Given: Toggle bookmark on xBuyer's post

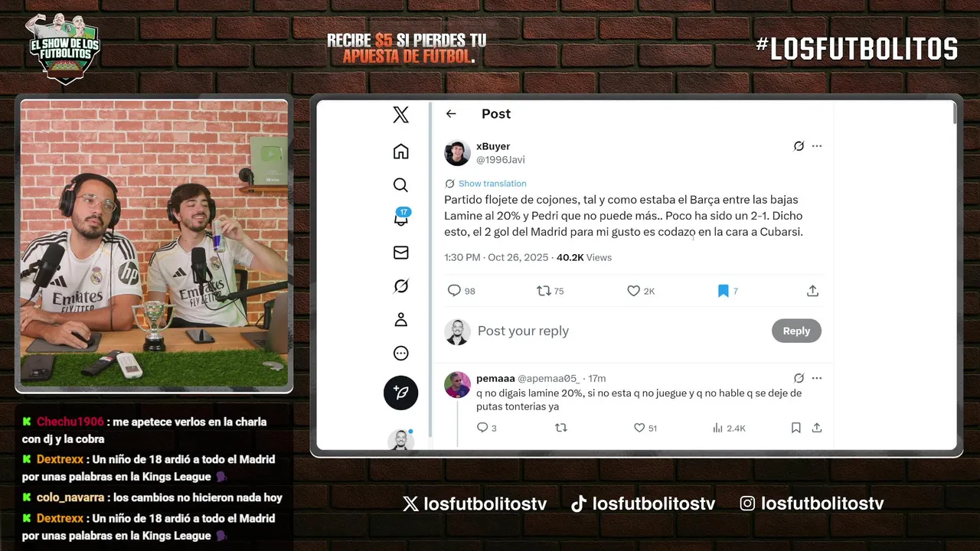Looking at the screenshot, I should (727, 291).
